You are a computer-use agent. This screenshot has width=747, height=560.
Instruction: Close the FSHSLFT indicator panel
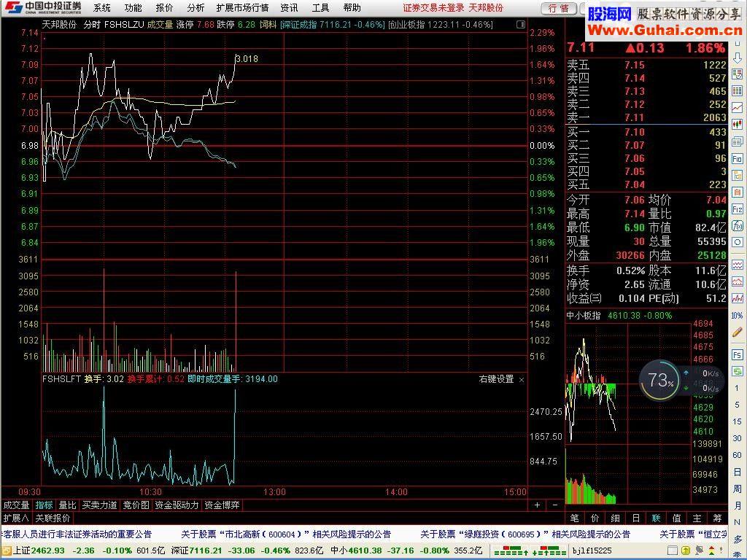521,379
